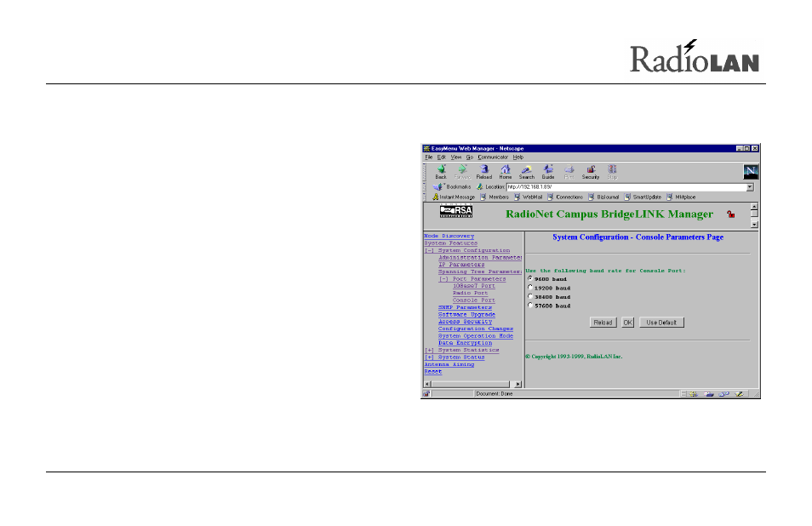Click the header frame scroll down arrow

(x=754, y=225)
